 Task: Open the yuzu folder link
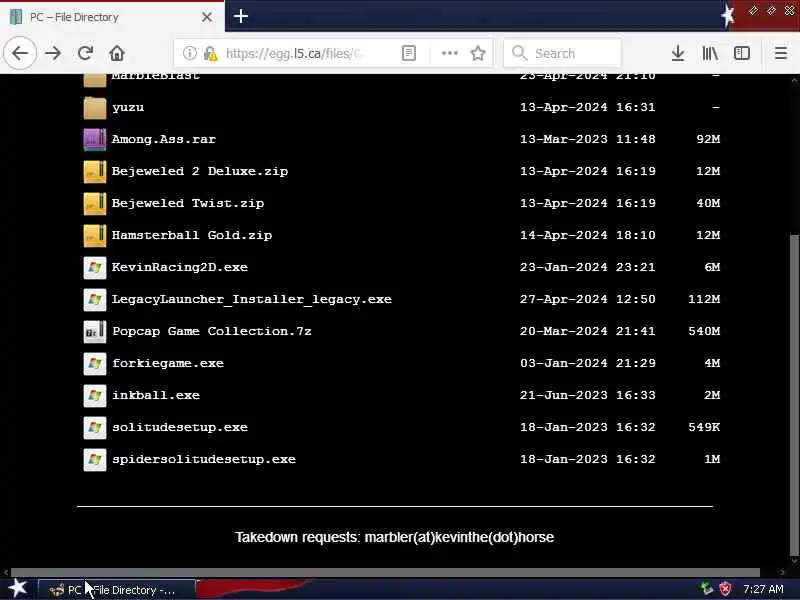click(x=128, y=108)
